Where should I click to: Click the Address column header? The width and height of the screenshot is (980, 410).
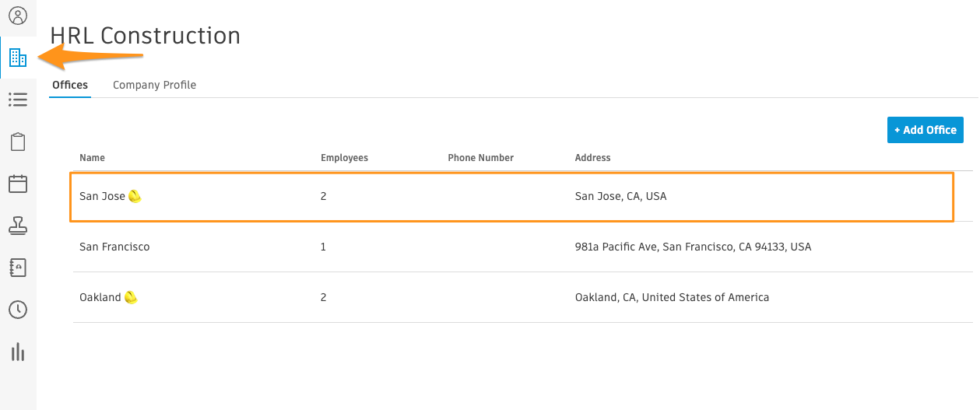coord(592,158)
